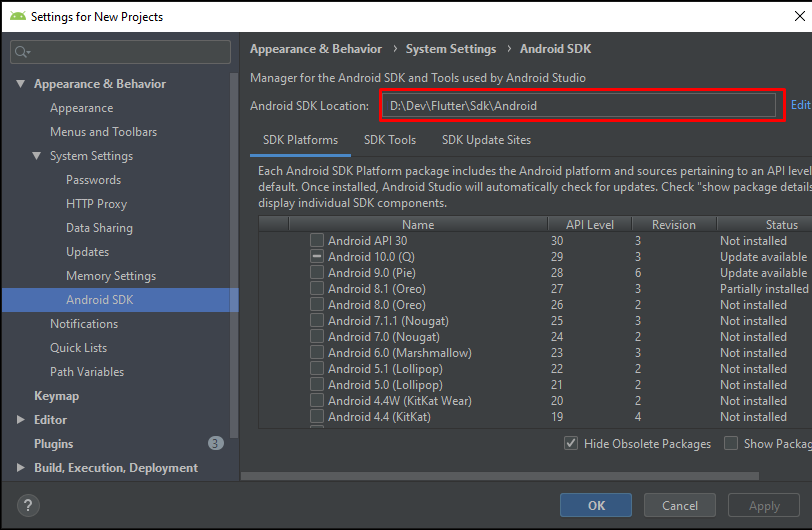Uncheck Hide Obsolete Packages
The image size is (812, 530).
coord(571,443)
